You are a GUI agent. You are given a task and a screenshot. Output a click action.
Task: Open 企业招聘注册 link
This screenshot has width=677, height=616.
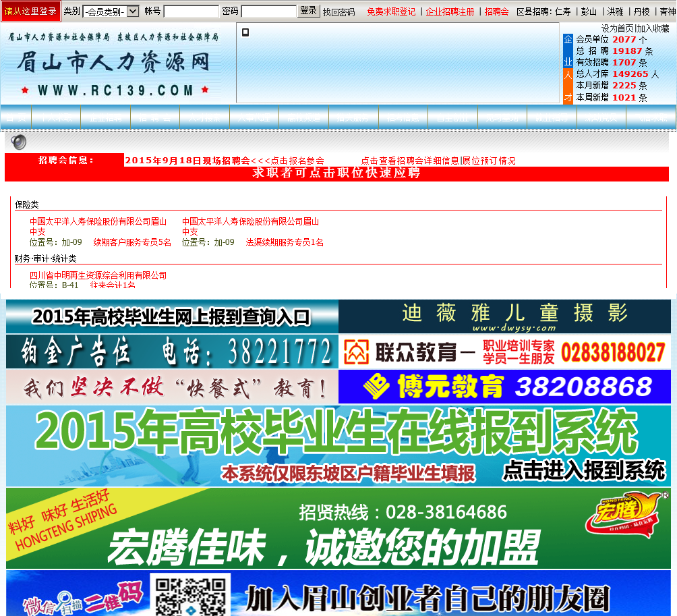[450, 11]
